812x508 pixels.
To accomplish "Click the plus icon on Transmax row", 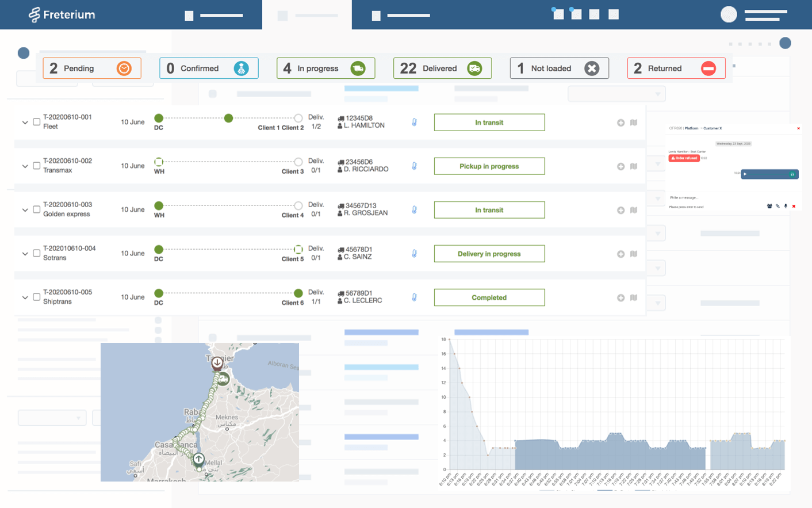I will [621, 166].
